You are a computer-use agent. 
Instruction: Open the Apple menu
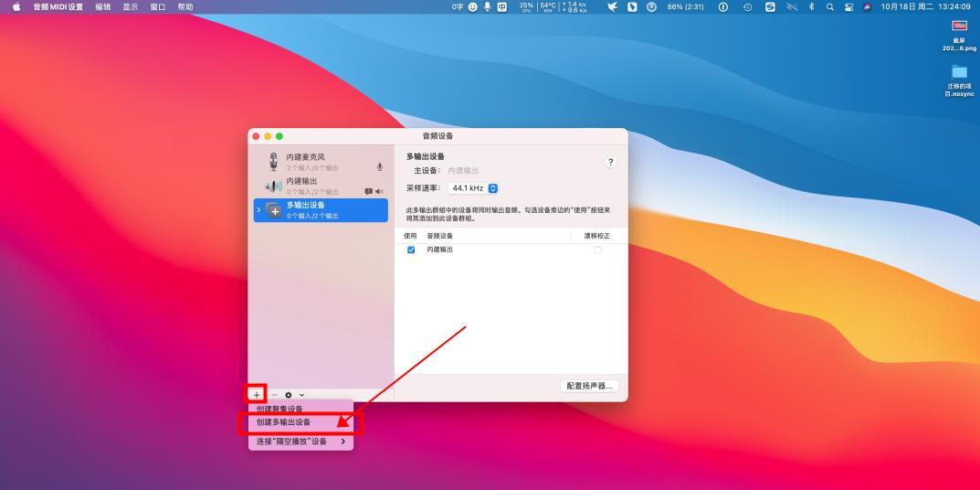[16, 7]
